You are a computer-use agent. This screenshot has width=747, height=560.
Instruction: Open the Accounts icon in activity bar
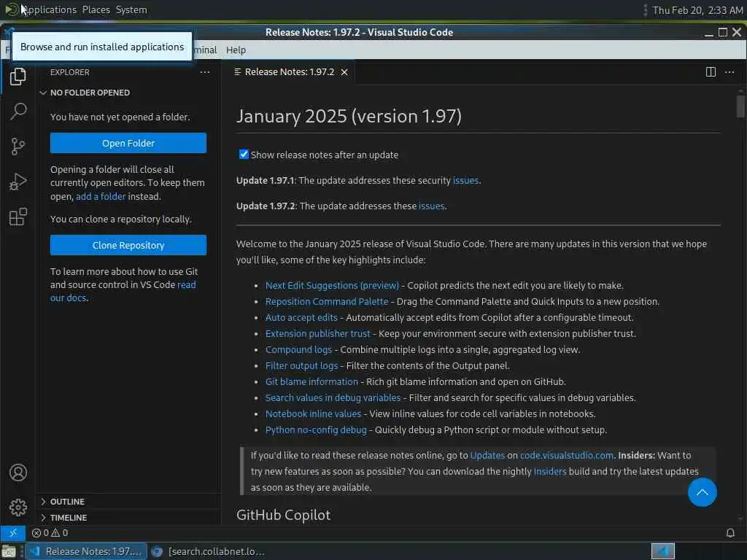(x=18, y=472)
